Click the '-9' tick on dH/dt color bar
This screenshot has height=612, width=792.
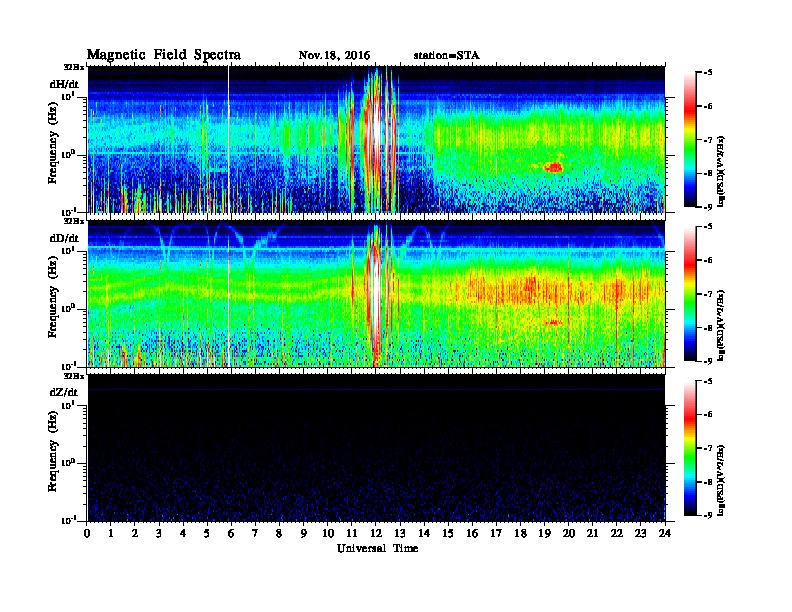pyautogui.click(x=708, y=207)
